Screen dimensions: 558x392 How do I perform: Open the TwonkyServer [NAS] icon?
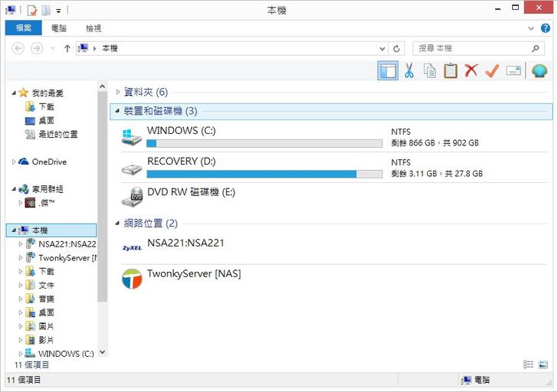click(x=132, y=279)
